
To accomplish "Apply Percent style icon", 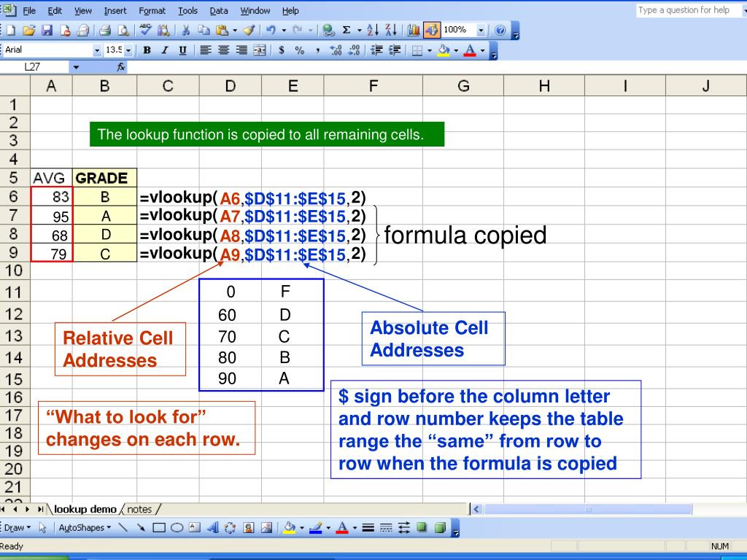I will click(x=300, y=50).
